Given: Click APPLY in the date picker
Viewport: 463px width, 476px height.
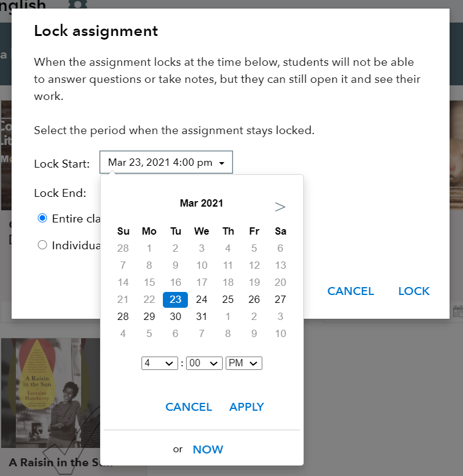Looking at the screenshot, I should point(246,407).
